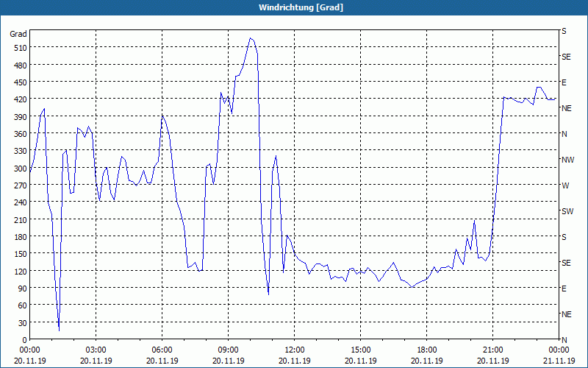Click the 18:00 time label
This screenshot has height=368, width=588.
tap(427, 350)
